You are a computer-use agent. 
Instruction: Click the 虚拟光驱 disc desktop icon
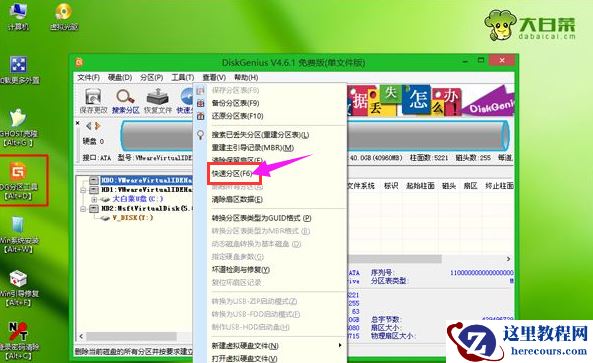point(63,11)
